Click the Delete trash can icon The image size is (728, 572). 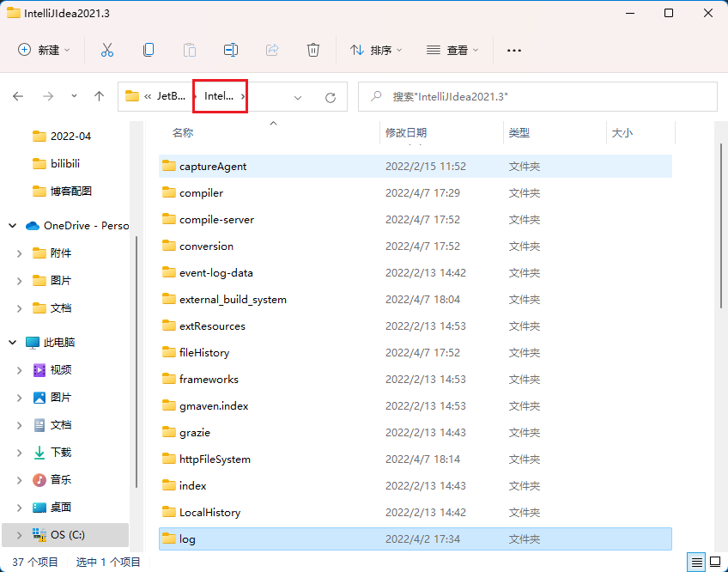(313, 50)
